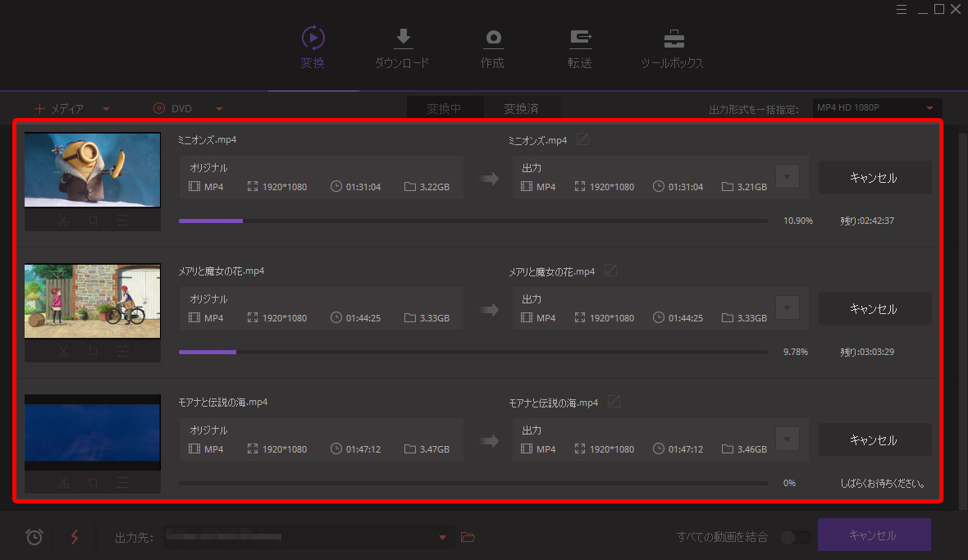This screenshot has width=968, height=560.
Task: Expand the DVD load dropdown arrow
Action: (x=219, y=109)
